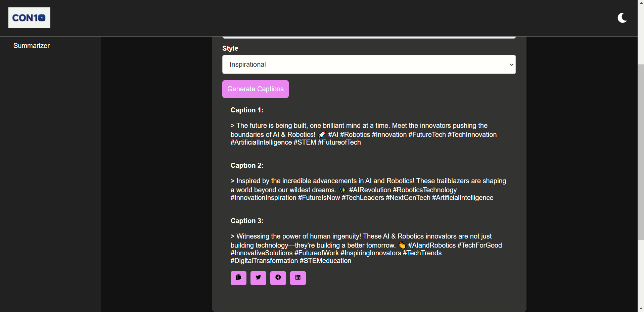This screenshot has height=312, width=644.
Task: Open the Summarizer sidebar item
Action: pyautogui.click(x=32, y=46)
